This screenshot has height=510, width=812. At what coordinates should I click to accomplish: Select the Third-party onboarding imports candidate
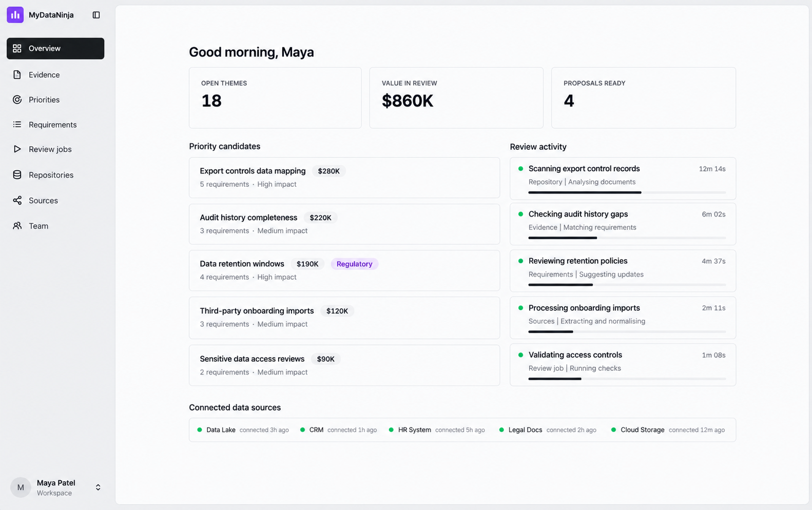click(x=344, y=318)
